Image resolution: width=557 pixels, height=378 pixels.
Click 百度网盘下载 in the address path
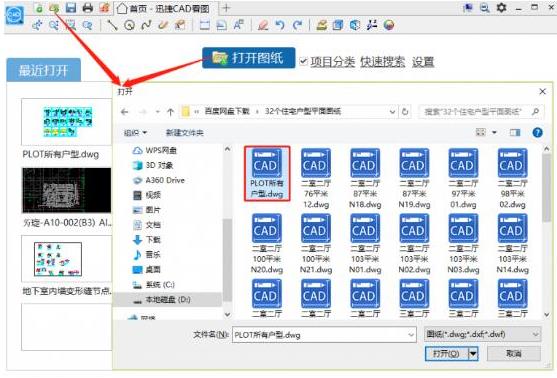coord(227,112)
